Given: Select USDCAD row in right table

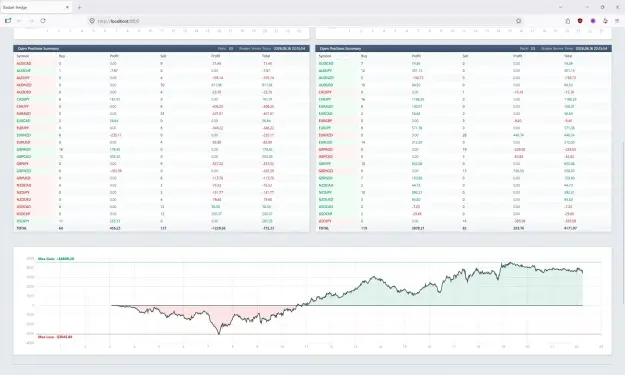Looking at the screenshot, I should [x=464, y=207].
